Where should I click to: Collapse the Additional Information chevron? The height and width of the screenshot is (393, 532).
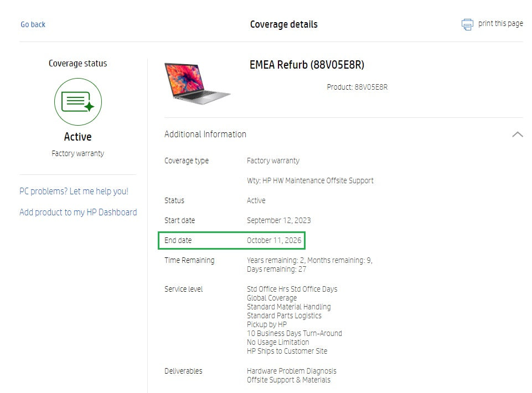[x=517, y=135]
